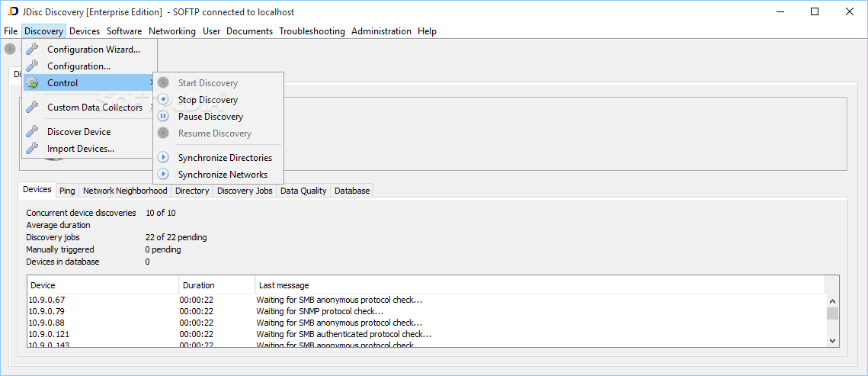The height and width of the screenshot is (376, 868).
Task: Click the wrench icon beside Import Devices
Action: click(x=33, y=149)
